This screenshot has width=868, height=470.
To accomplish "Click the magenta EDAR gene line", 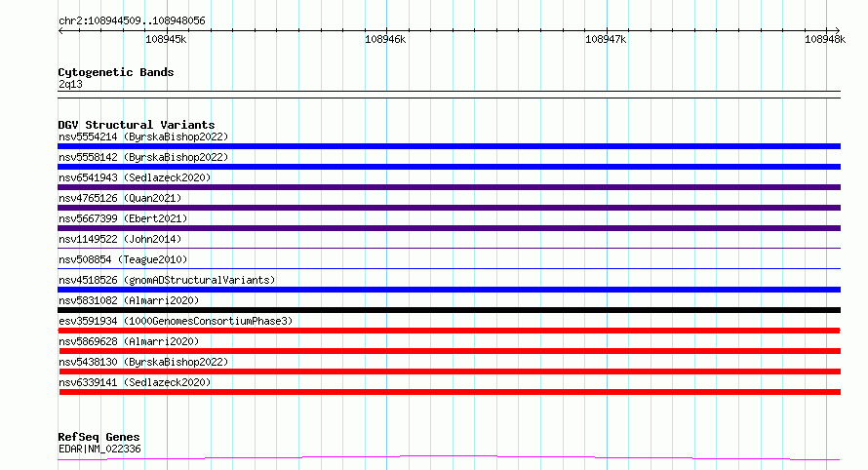I will (x=449, y=458).
